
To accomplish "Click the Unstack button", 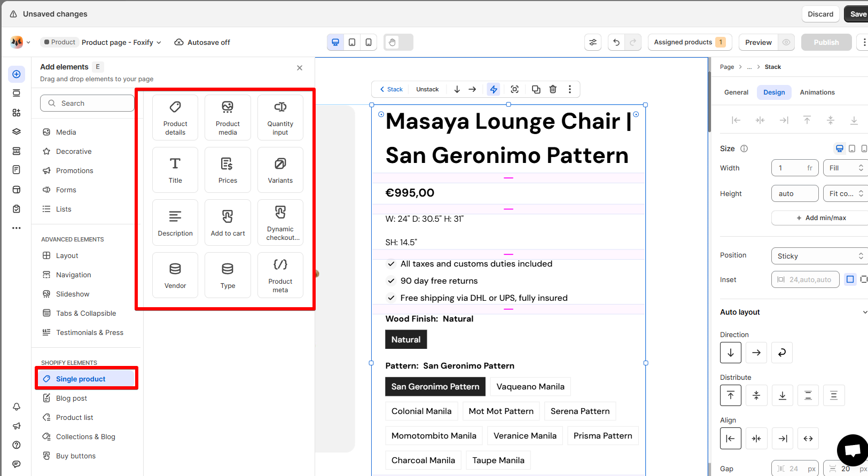I will (427, 89).
